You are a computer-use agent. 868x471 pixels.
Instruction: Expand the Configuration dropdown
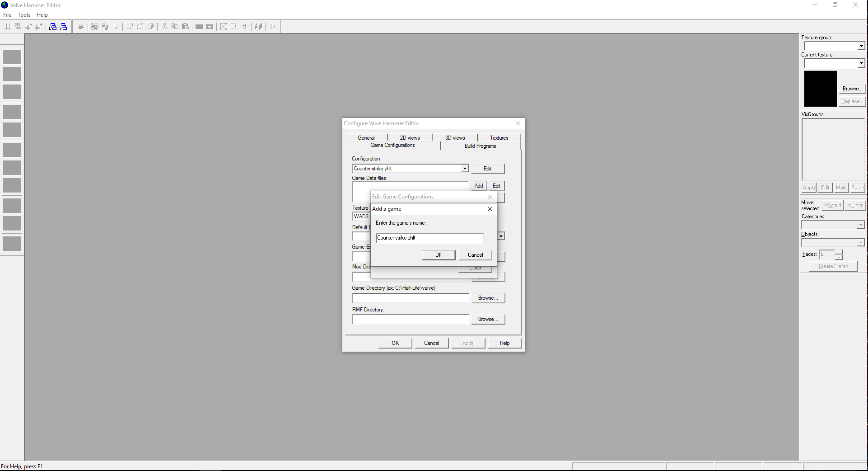click(465, 169)
